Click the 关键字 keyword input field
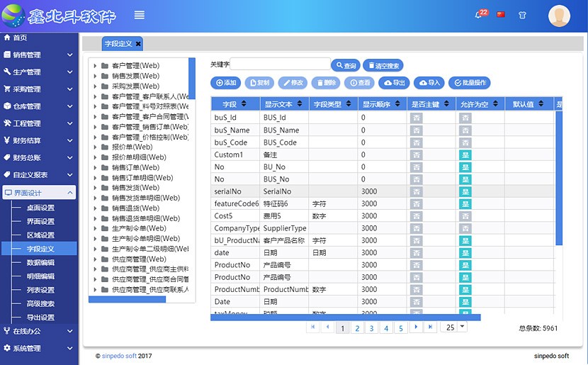 (281, 64)
